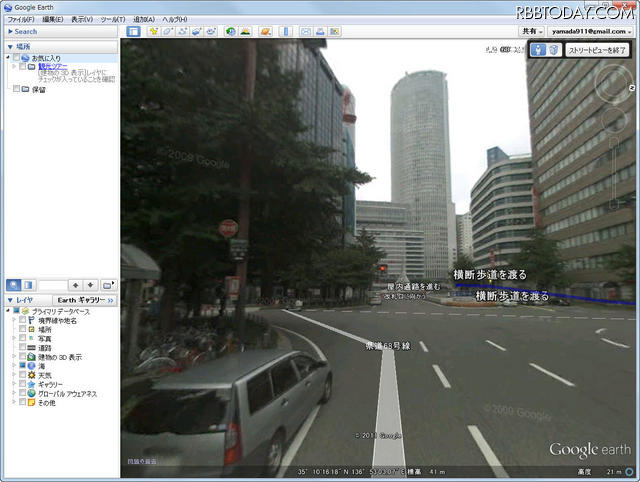Open the folder tour dropdown button
This screenshot has height=482, width=640.
(x=108, y=285)
